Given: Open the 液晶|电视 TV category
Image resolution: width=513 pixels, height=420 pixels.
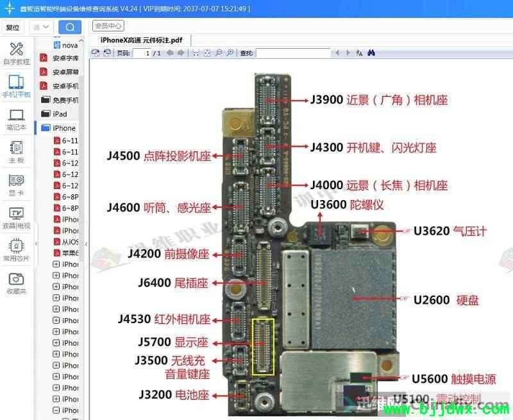Looking at the screenshot, I should coord(17,217).
